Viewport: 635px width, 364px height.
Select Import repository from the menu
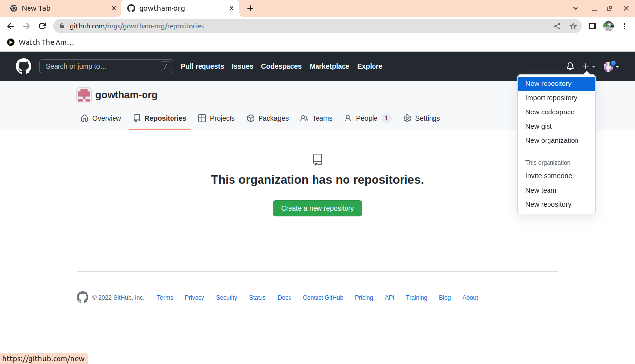551,98
